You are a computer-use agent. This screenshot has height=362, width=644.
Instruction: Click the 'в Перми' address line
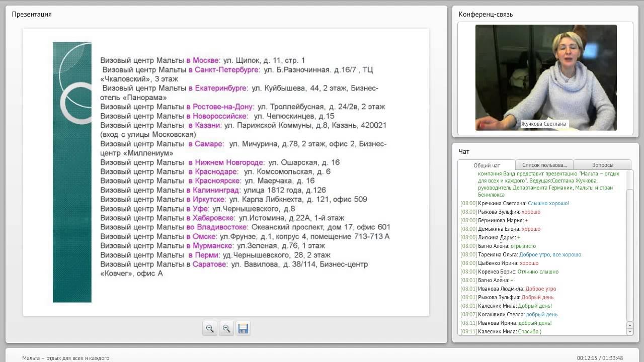pyautogui.click(x=215, y=255)
